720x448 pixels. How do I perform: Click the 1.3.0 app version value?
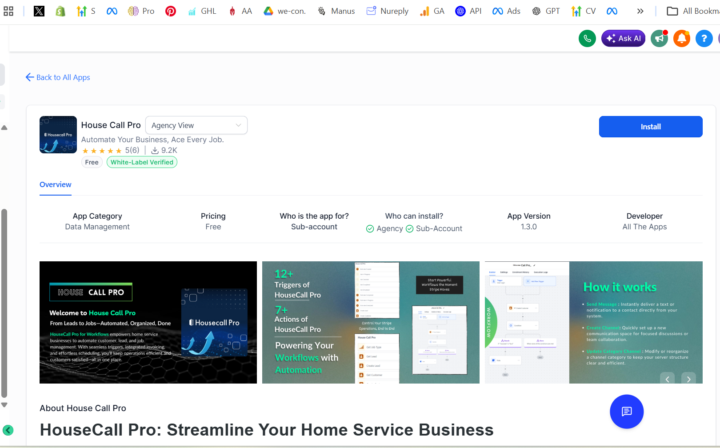[x=529, y=227]
